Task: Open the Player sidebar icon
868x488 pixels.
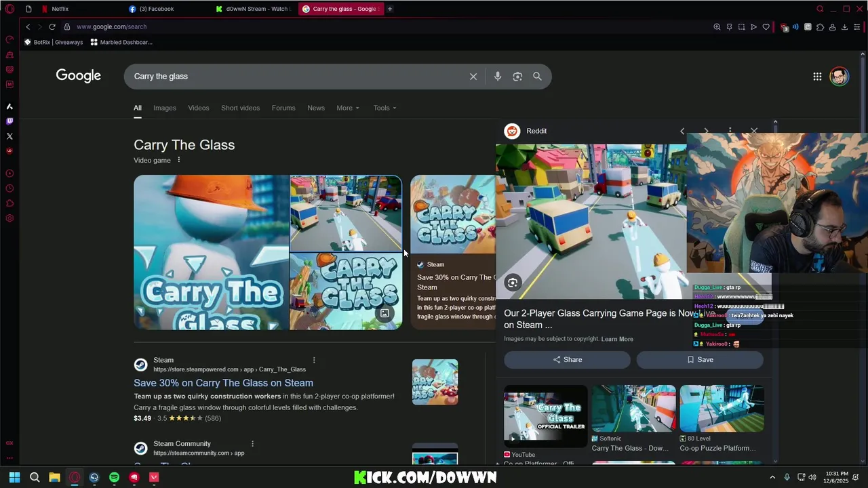Action: coord(9,174)
